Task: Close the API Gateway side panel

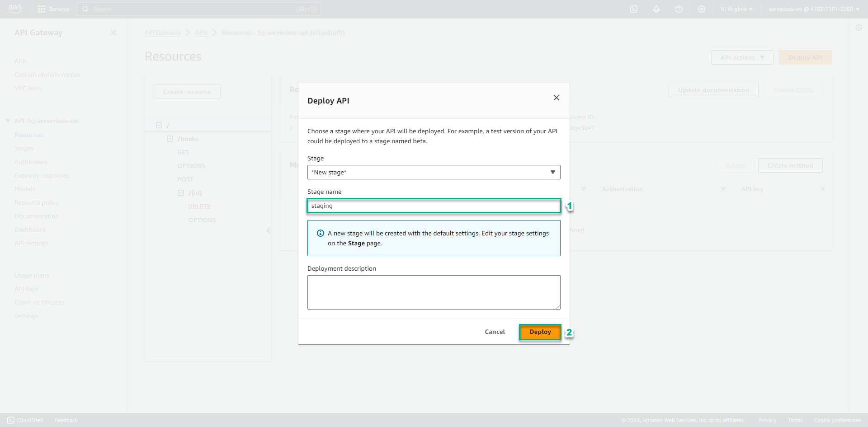Action: pos(113,33)
